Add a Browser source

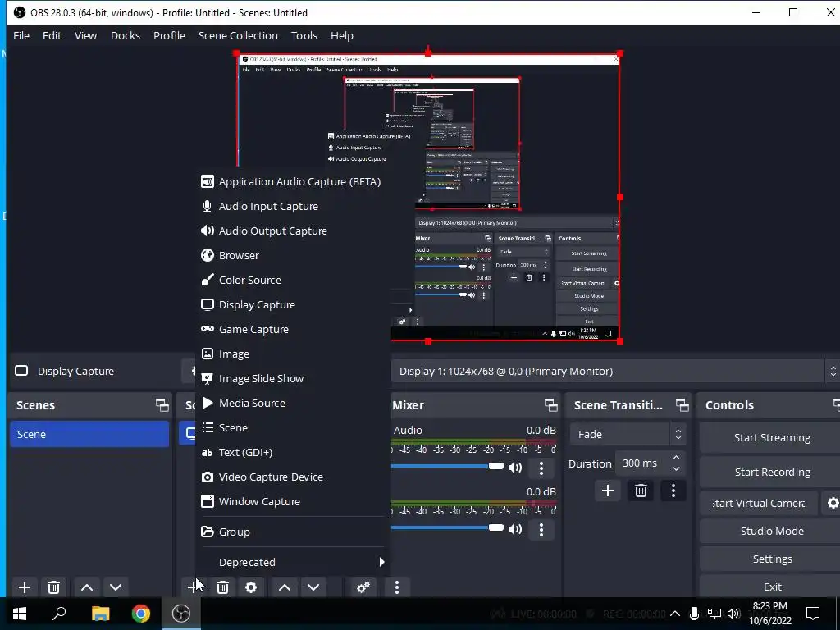pos(293,256)
